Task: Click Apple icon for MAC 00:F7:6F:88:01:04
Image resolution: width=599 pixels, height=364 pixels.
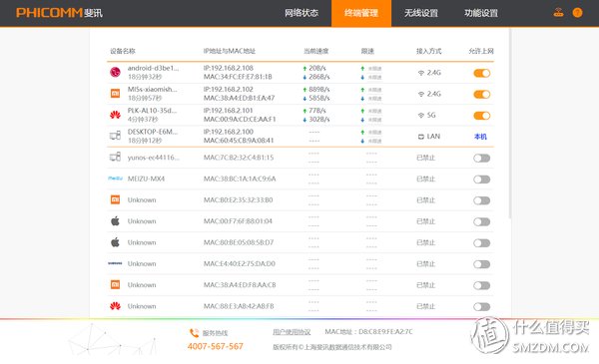Action: pyautogui.click(x=115, y=221)
